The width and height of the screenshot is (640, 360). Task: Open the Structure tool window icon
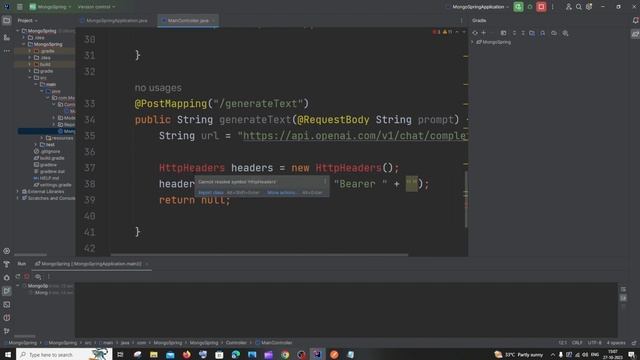pyautogui.click(x=7, y=38)
